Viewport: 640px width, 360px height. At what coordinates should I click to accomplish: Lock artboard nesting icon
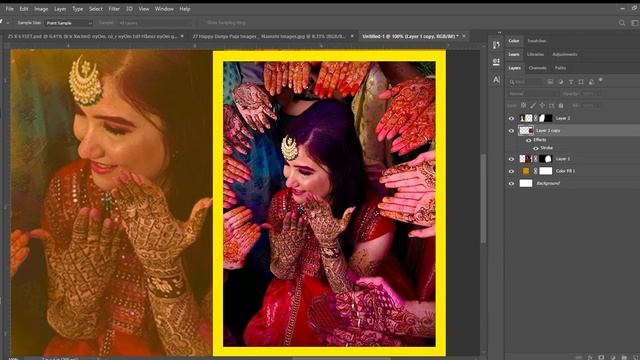pyautogui.click(x=551, y=105)
